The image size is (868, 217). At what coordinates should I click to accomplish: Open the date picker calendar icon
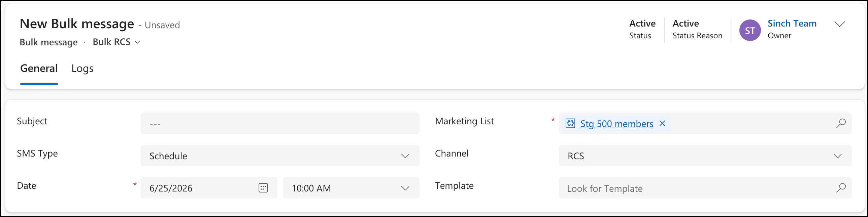tap(263, 188)
